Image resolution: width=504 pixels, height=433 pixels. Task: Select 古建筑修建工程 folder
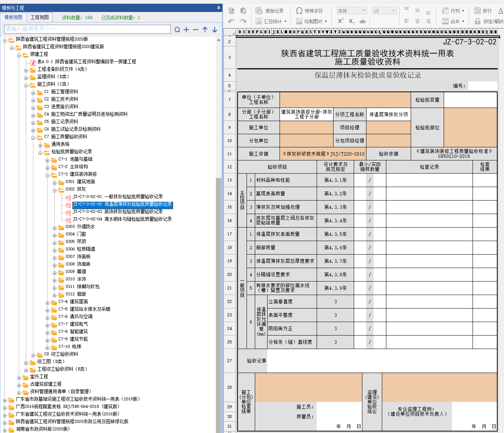(46, 384)
